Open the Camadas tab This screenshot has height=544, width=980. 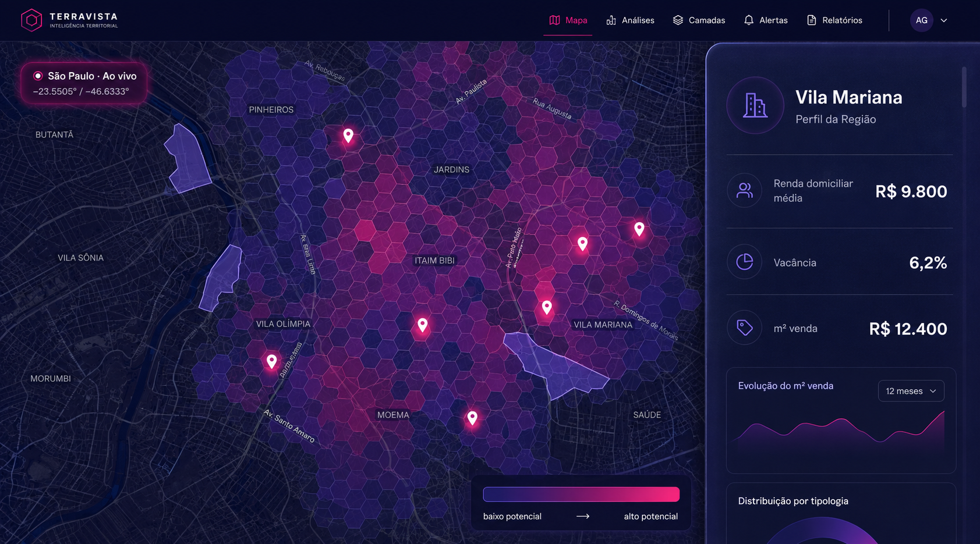699,20
